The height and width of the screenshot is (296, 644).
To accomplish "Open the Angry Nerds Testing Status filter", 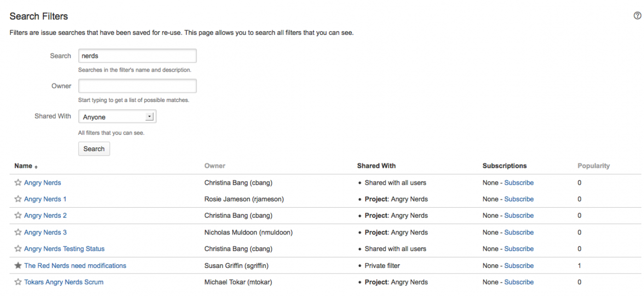I will [x=64, y=249].
